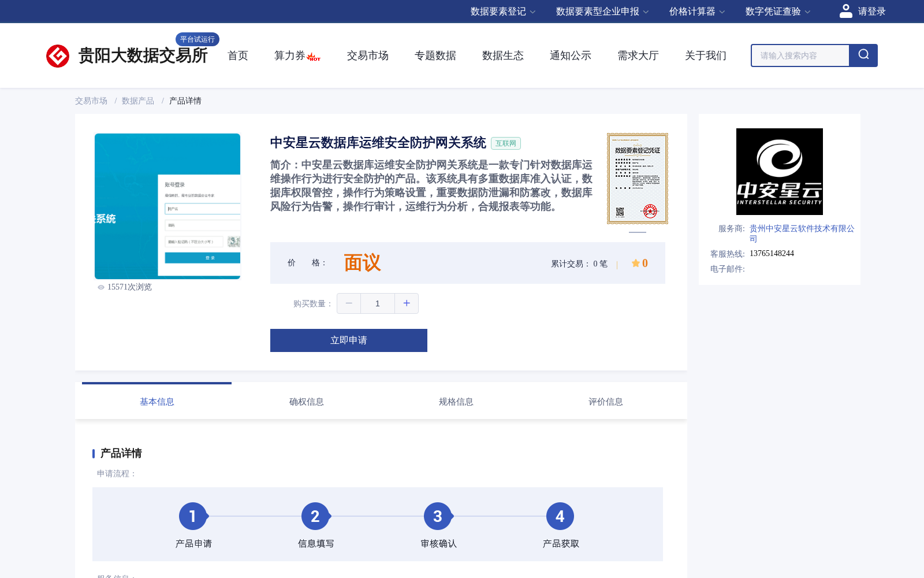Open the 需求大厅 nav item
924x578 pixels.
638,55
